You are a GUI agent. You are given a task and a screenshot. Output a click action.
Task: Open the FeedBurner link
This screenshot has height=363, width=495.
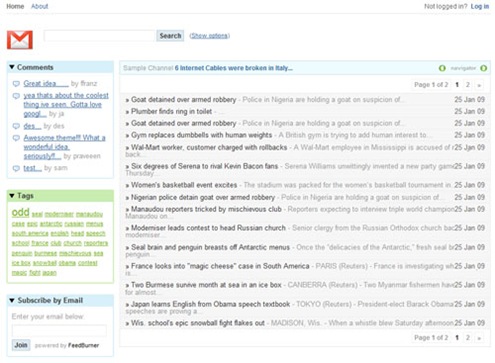click(x=83, y=345)
